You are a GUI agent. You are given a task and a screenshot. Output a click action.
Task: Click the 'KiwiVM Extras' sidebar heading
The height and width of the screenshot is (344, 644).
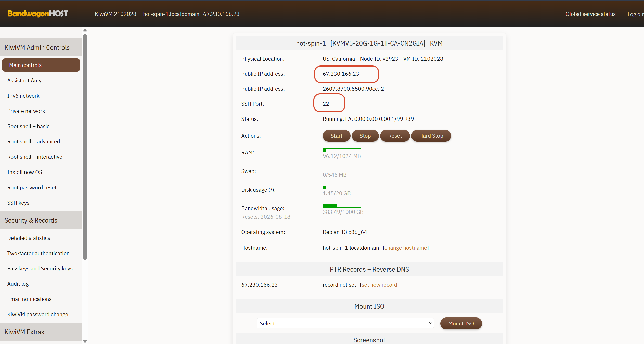point(24,332)
